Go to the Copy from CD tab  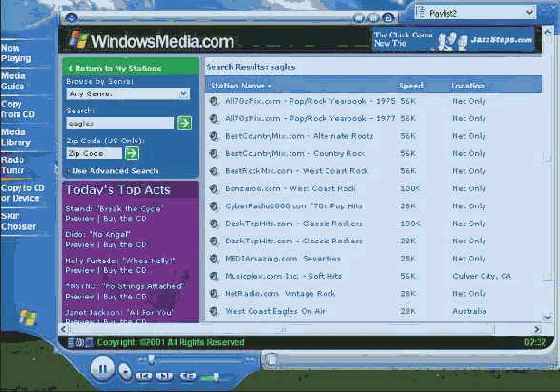pyautogui.click(x=18, y=109)
